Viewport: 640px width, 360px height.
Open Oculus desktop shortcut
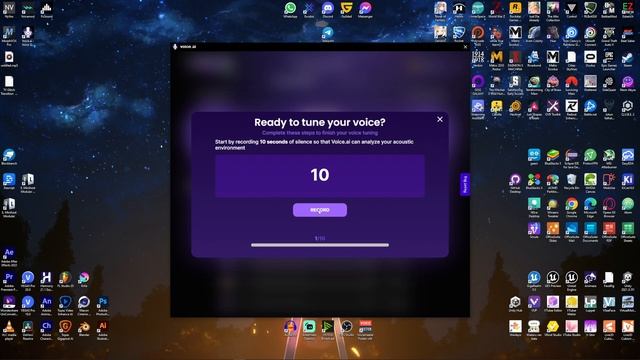[590, 59]
